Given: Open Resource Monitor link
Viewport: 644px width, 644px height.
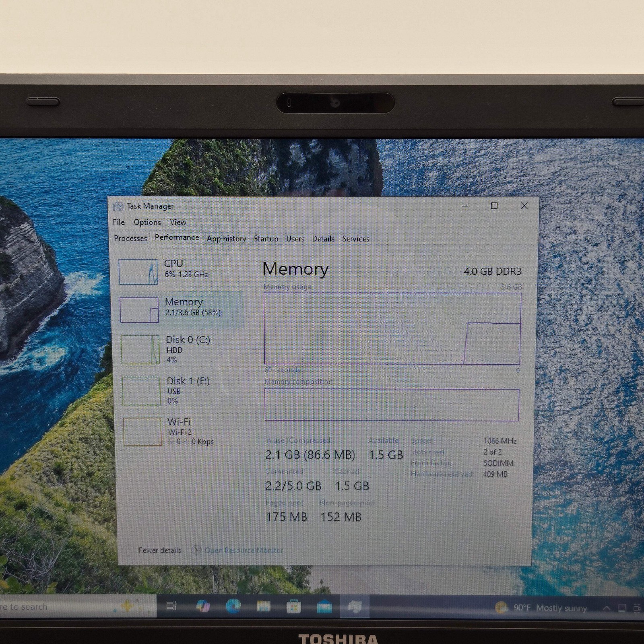Looking at the screenshot, I should [244, 550].
